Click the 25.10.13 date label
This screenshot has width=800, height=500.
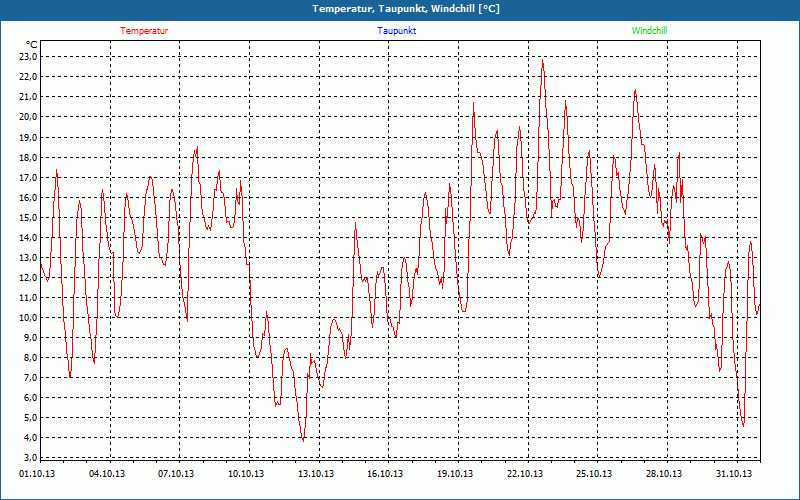point(594,474)
